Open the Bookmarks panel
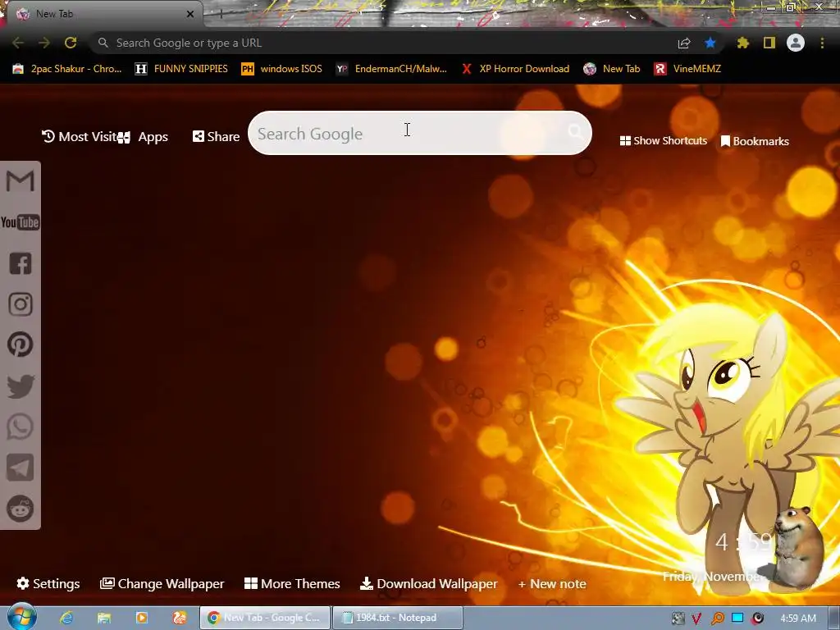 tap(755, 141)
